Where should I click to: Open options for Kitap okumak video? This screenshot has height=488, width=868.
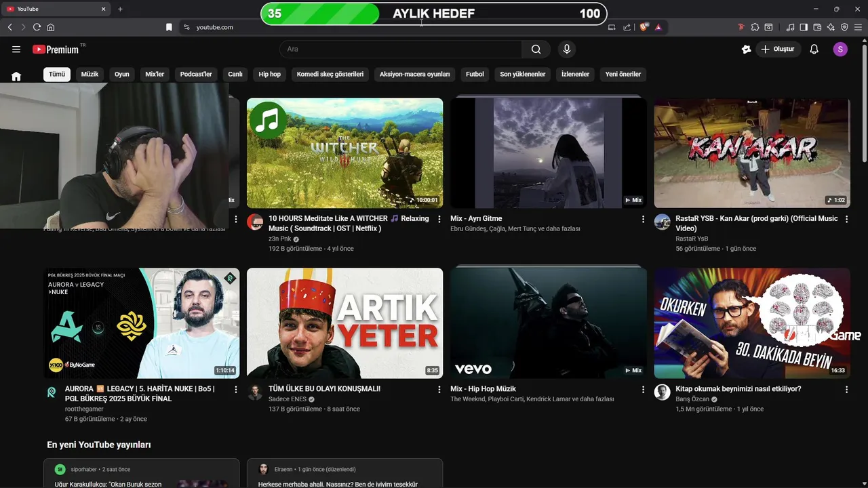846,389
